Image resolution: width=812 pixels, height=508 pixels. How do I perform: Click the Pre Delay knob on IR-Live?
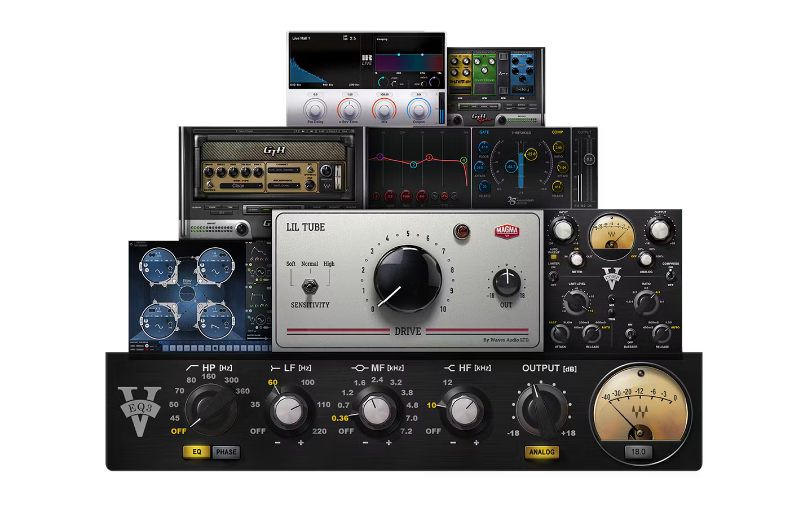pyautogui.click(x=315, y=109)
